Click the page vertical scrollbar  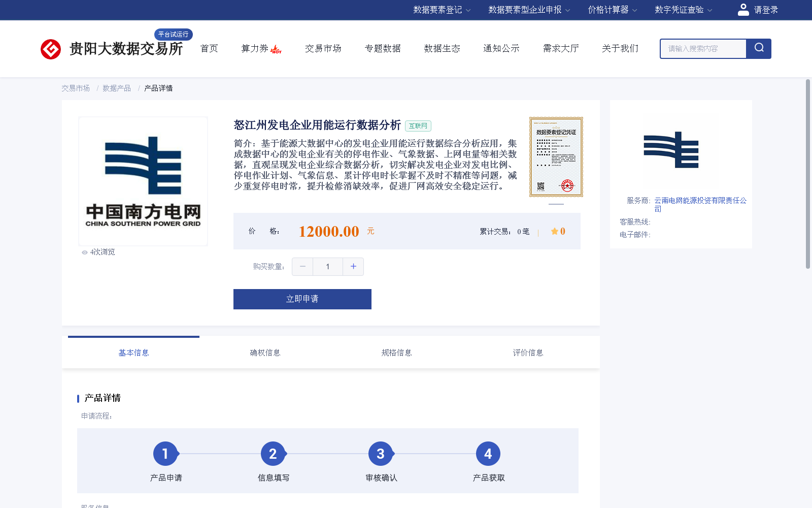tap(808, 174)
